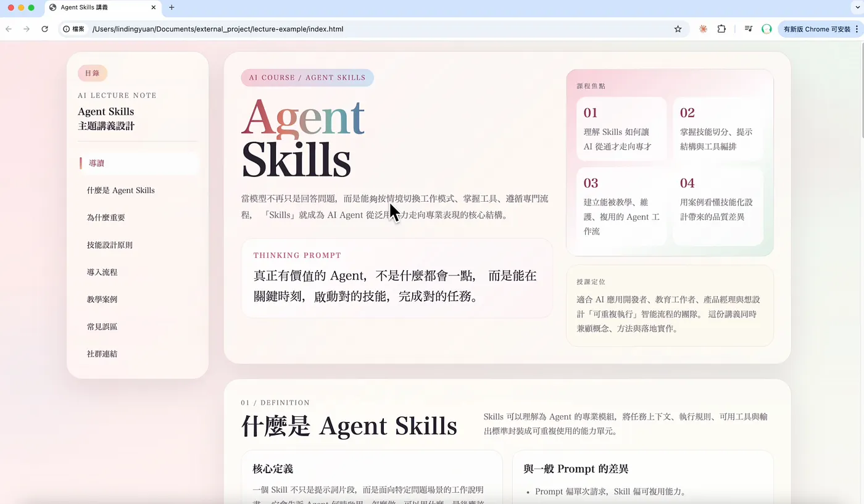Click the 授課定位 card heading
The width and height of the screenshot is (864, 504).
tap(591, 282)
